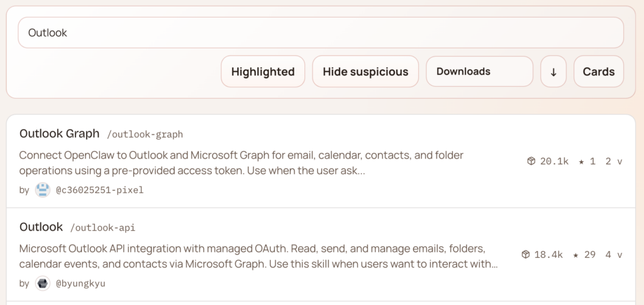Click the /outlook-graph slug
644x305 pixels.
(x=145, y=135)
